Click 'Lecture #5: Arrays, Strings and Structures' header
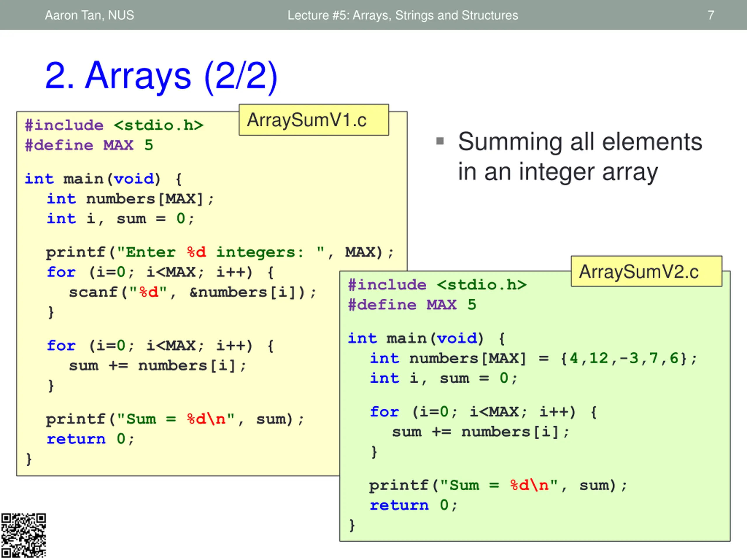Viewport: 747px width, 560px height. (403, 15)
